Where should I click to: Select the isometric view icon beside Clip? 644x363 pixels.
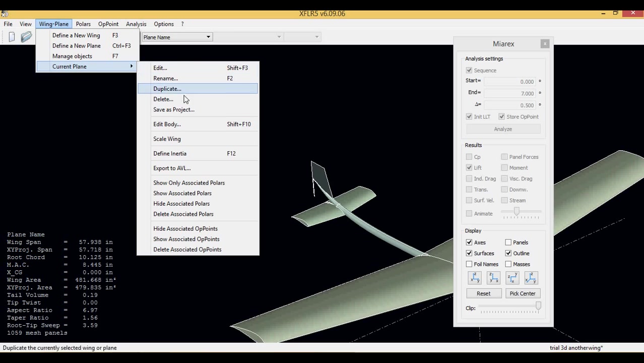coord(531,278)
